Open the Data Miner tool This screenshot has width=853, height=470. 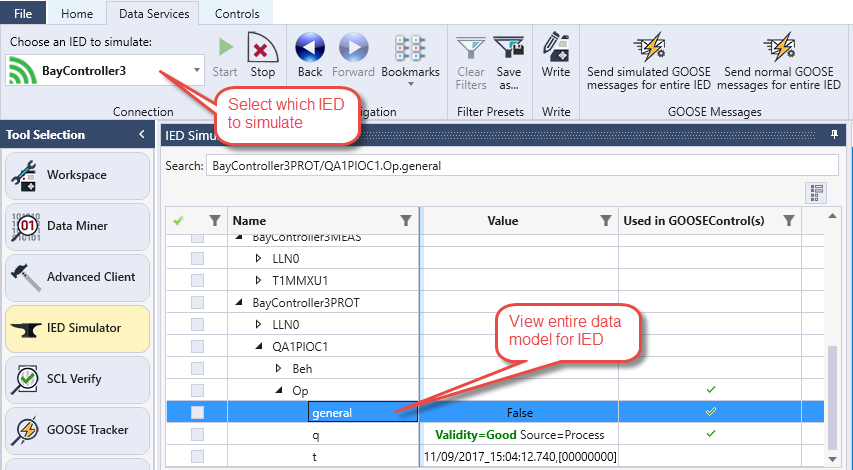77,226
